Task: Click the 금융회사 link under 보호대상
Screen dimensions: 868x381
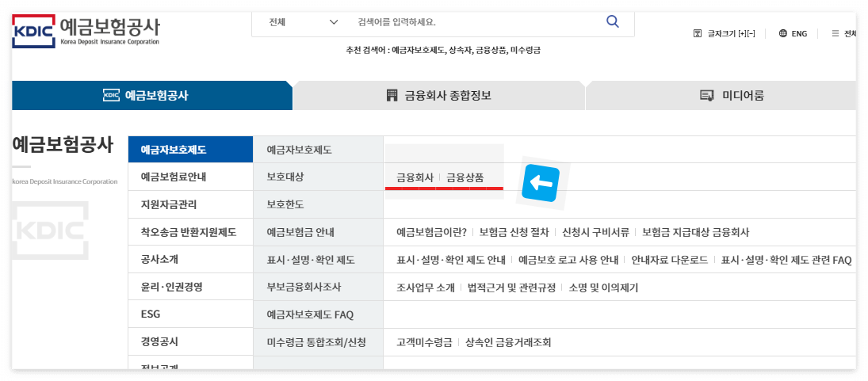Action: coord(415,177)
